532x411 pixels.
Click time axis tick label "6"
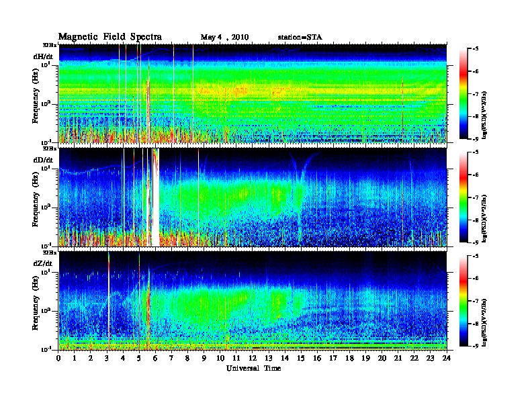click(156, 359)
